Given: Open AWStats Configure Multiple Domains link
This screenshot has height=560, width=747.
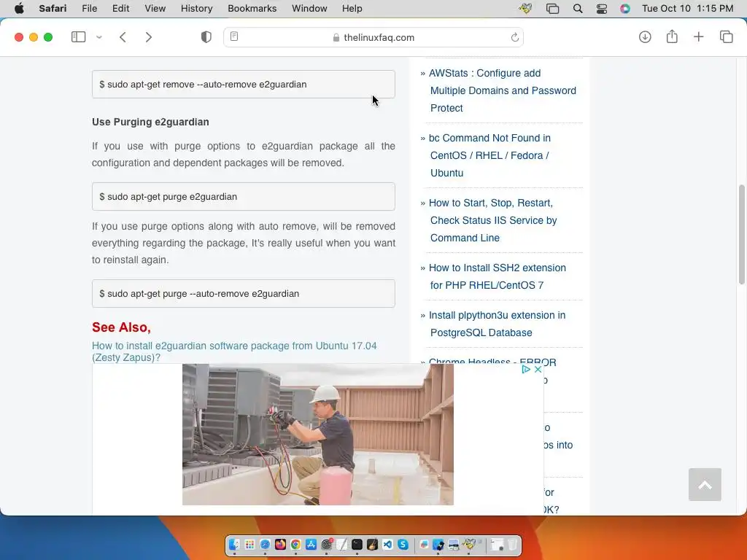Looking at the screenshot, I should click(x=502, y=90).
